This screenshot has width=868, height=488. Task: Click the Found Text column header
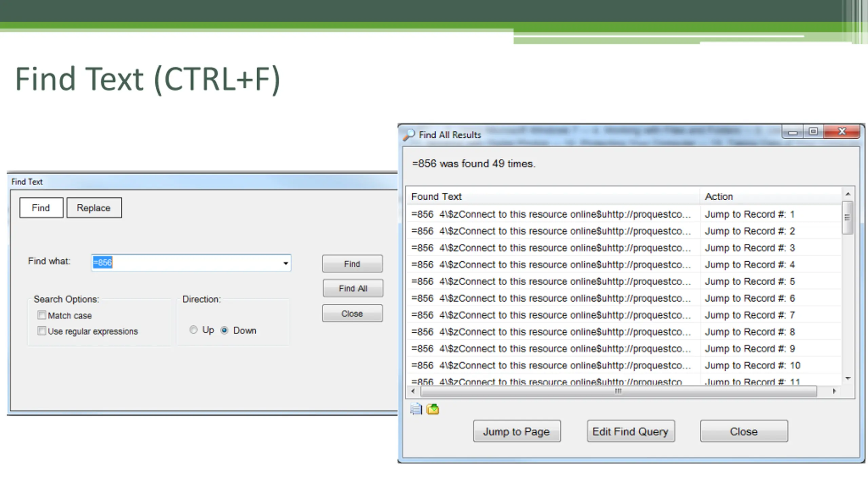(x=553, y=197)
